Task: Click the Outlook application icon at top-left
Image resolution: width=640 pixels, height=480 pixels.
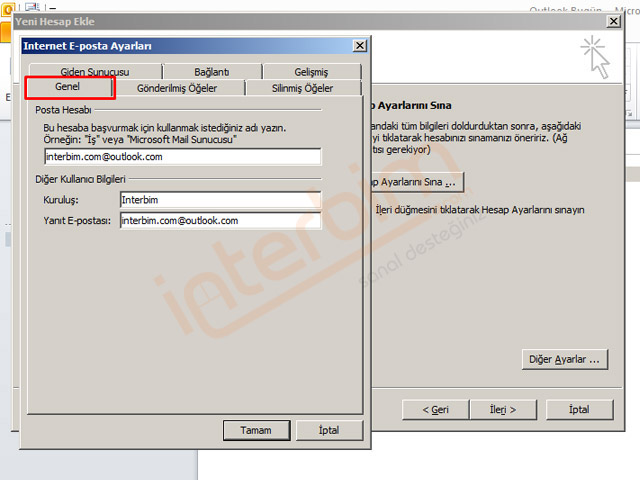Action: coord(7,6)
